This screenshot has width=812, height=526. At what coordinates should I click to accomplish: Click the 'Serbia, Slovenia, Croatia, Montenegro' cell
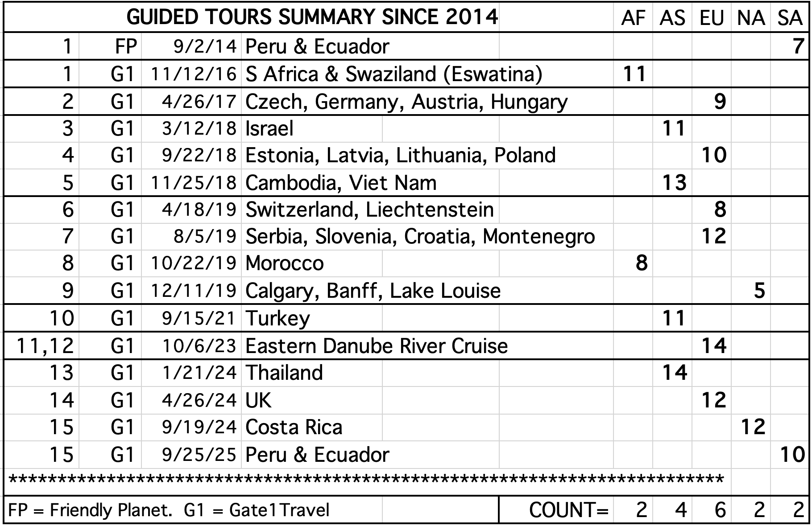[420, 236]
